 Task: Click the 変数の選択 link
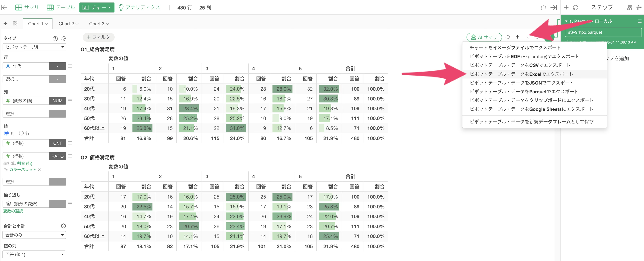coord(13,211)
